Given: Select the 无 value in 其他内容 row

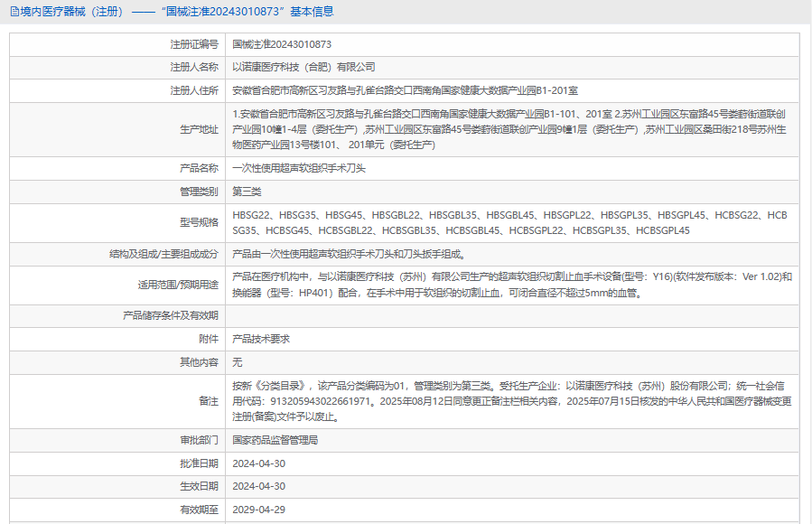Looking at the screenshot, I should pos(238,362).
